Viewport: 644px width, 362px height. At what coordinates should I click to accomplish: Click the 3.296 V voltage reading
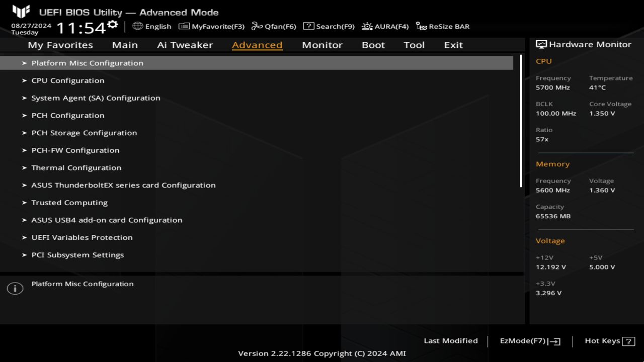(x=548, y=293)
